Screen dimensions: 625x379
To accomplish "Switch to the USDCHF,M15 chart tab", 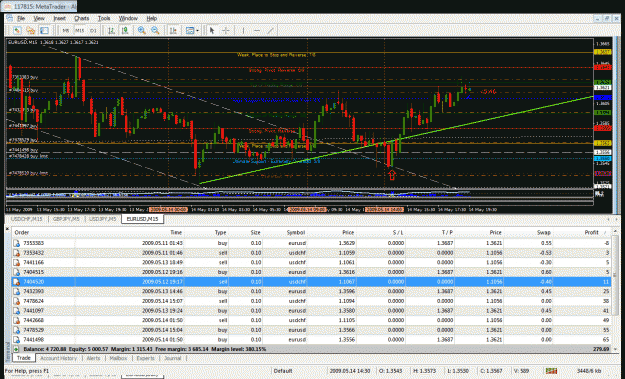I will coord(27,219).
